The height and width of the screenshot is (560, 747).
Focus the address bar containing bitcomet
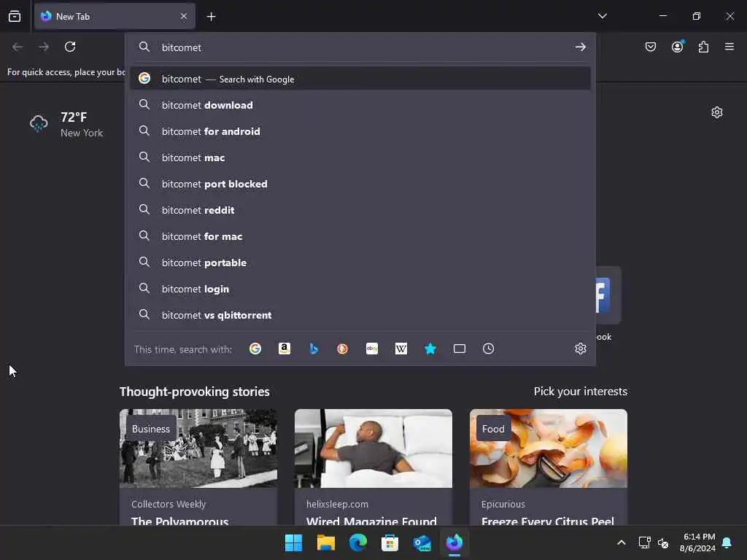point(360,47)
